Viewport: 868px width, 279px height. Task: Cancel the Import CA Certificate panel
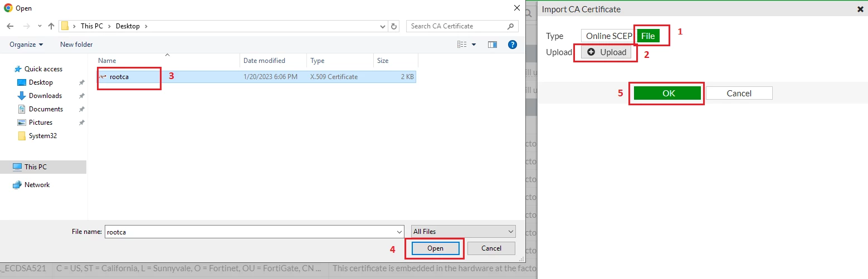click(x=739, y=93)
